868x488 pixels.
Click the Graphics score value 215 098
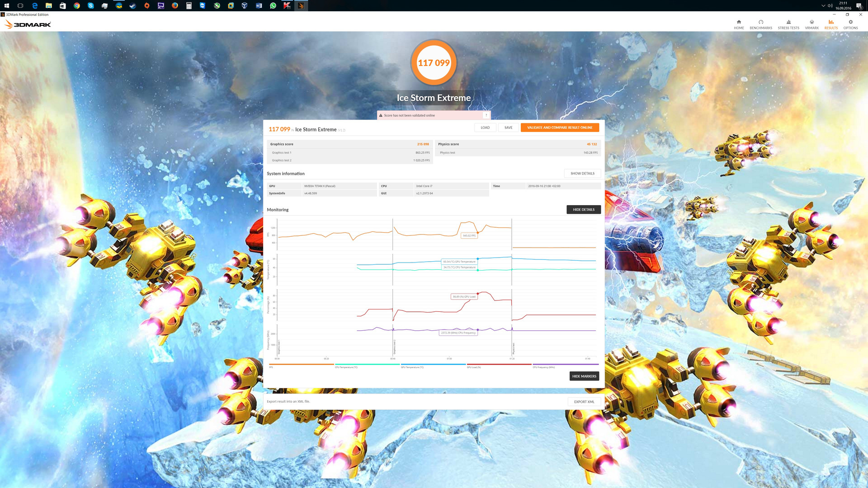pos(423,144)
